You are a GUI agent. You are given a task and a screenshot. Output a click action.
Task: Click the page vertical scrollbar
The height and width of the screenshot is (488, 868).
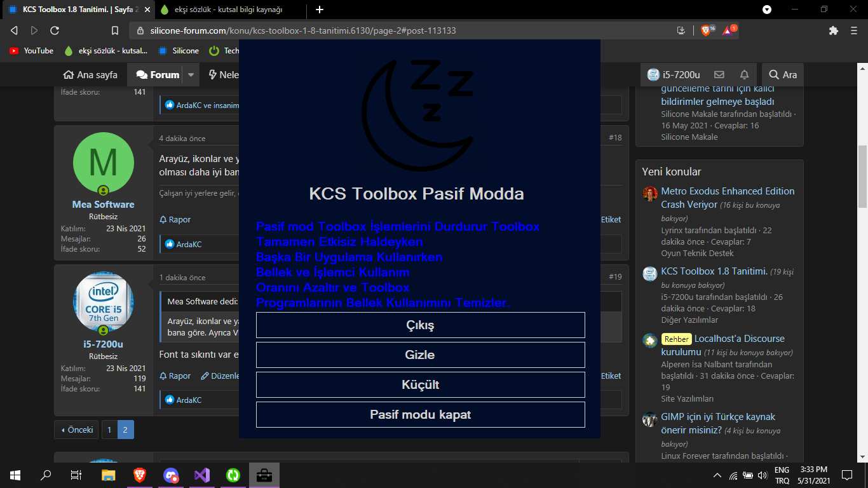pyautogui.click(x=862, y=177)
